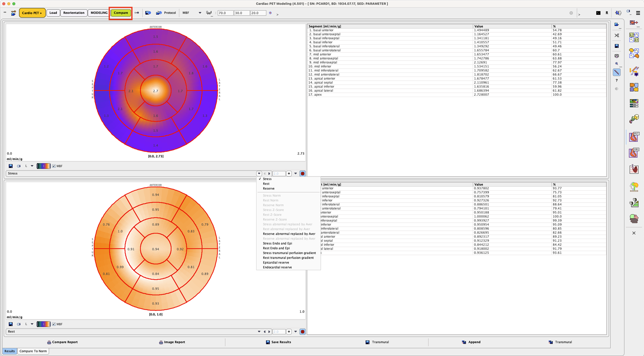Click the save icon below Stress polar plot
The height and width of the screenshot is (356, 644).
pos(11,166)
